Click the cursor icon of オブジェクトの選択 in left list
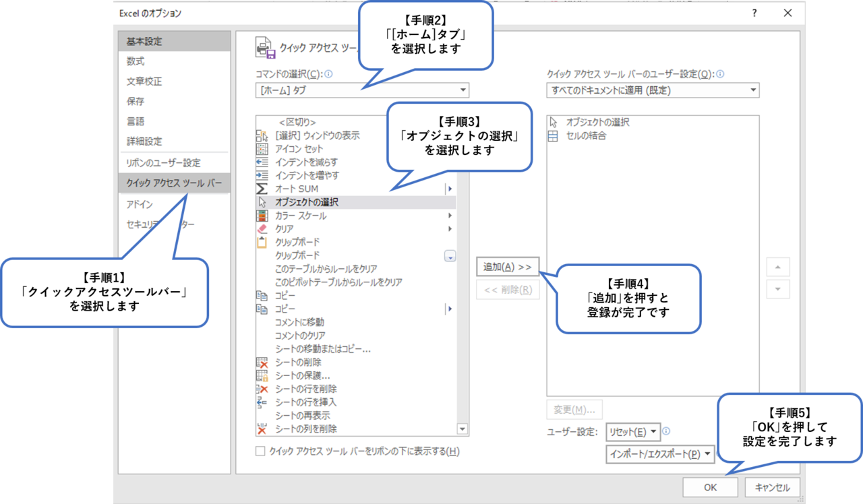Viewport: 863px width, 504px height. (262, 202)
